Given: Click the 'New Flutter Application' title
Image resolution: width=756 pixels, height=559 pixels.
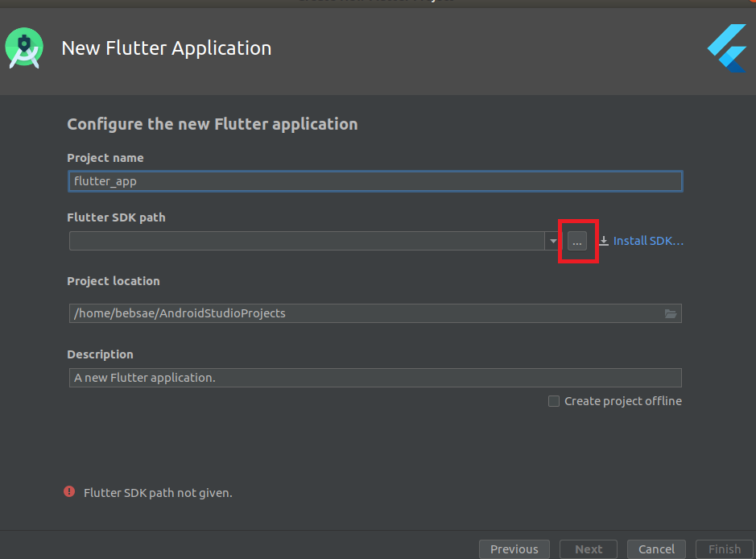Looking at the screenshot, I should 167,48.
